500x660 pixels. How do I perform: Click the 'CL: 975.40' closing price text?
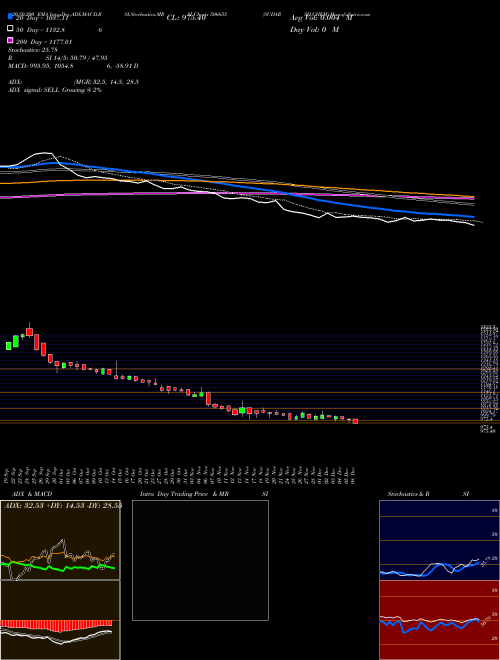[x=186, y=18]
